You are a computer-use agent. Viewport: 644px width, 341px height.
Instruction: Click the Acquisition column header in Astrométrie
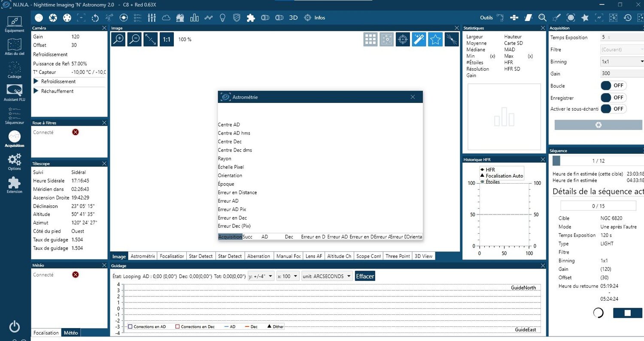coord(230,237)
